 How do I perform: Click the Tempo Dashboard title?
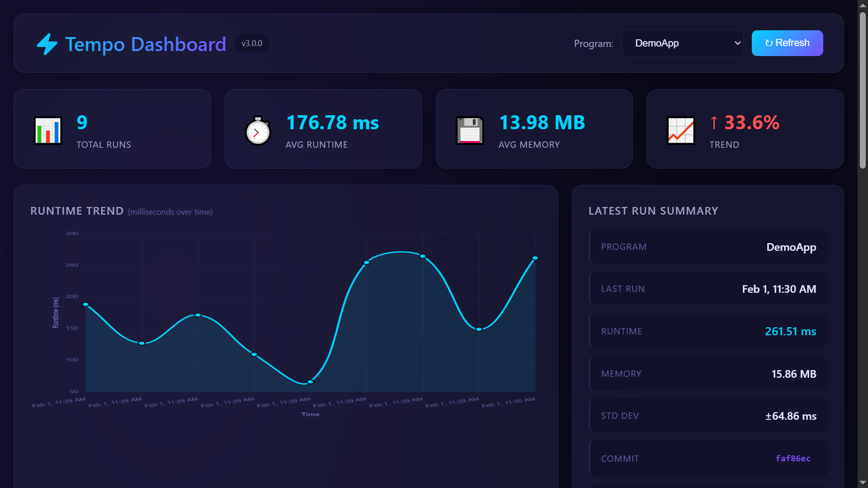[x=146, y=44]
